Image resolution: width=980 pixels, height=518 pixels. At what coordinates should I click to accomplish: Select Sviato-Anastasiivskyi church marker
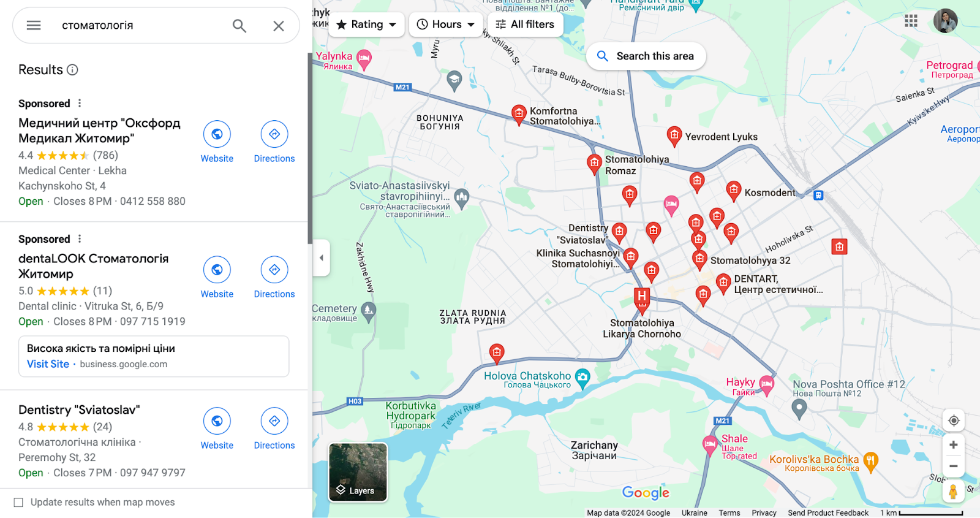(x=462, y=197)
